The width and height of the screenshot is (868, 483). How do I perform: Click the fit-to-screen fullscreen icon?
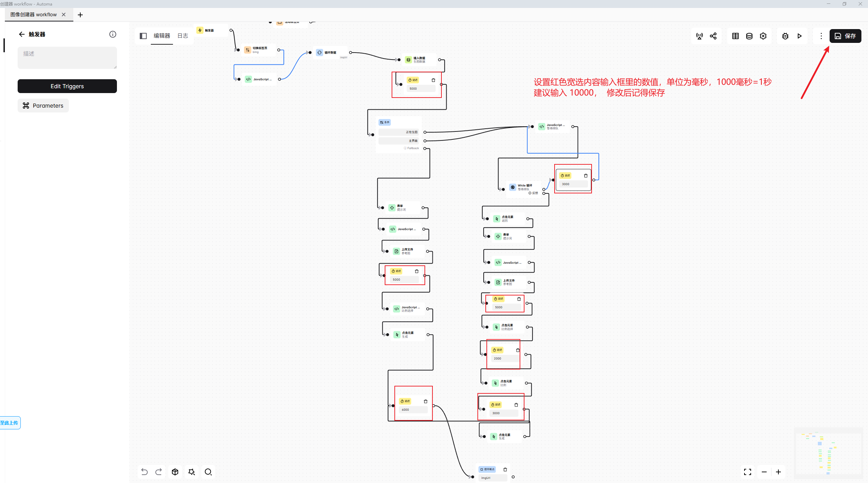748,472
